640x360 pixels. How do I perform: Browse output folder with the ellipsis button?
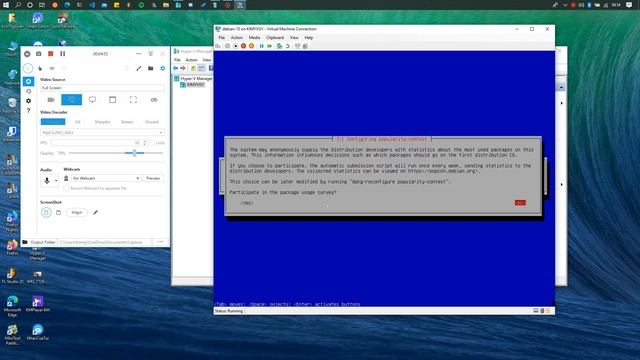160,242
